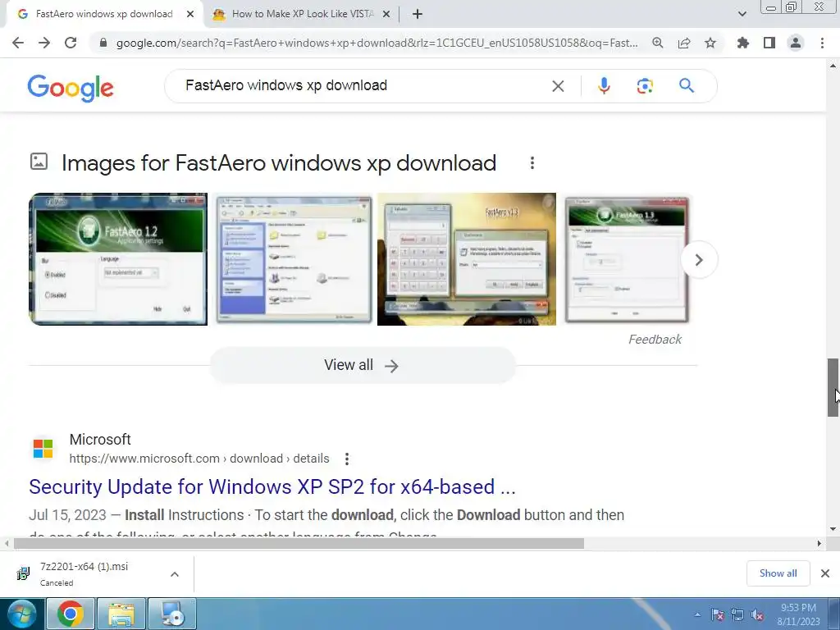Toggle the Chrome side panel
840x630 pixels.
click(769, 43)
